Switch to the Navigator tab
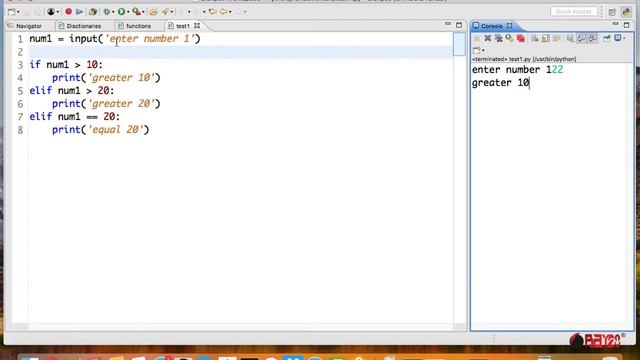Screen dimensions: 640x360 pyautogui.click(x=25, y=26)
